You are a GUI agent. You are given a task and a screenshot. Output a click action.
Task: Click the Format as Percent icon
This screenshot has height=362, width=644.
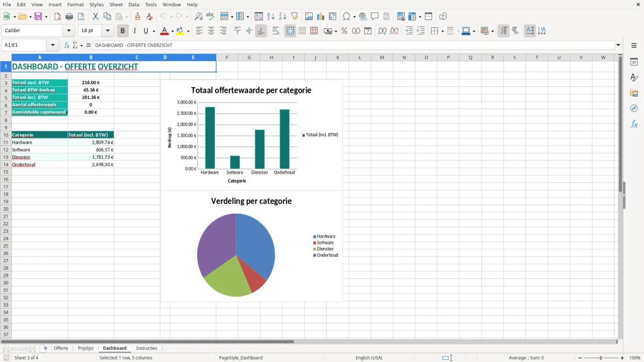[x=344, y=31]
